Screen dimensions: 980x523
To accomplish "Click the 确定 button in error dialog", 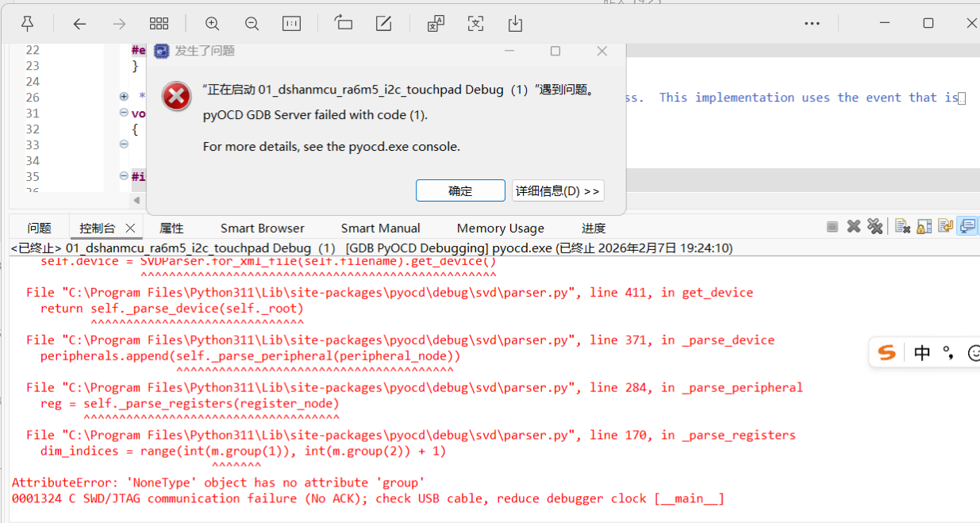I will click(460, 190).
